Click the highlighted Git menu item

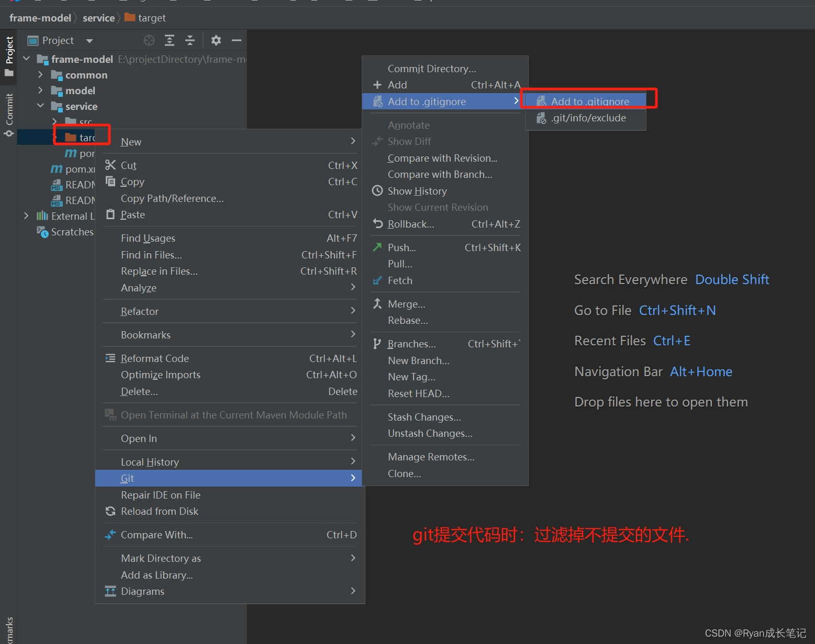tap(229, 478)
